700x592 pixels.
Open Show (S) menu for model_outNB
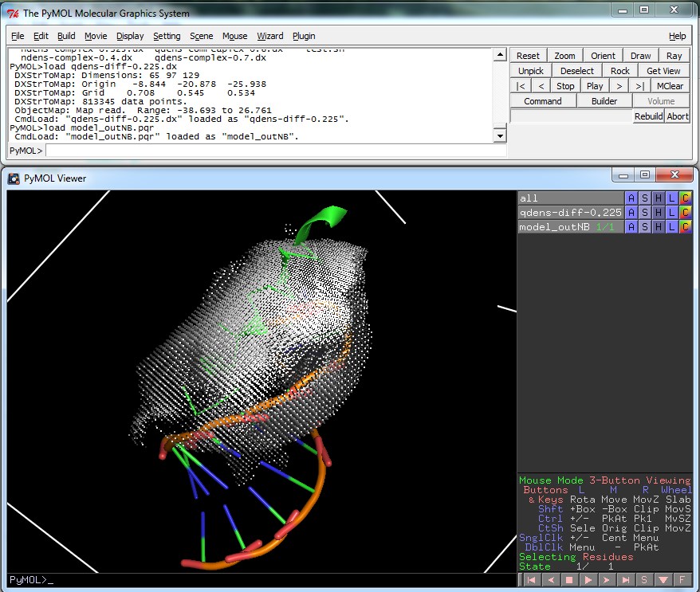[644, 226]
